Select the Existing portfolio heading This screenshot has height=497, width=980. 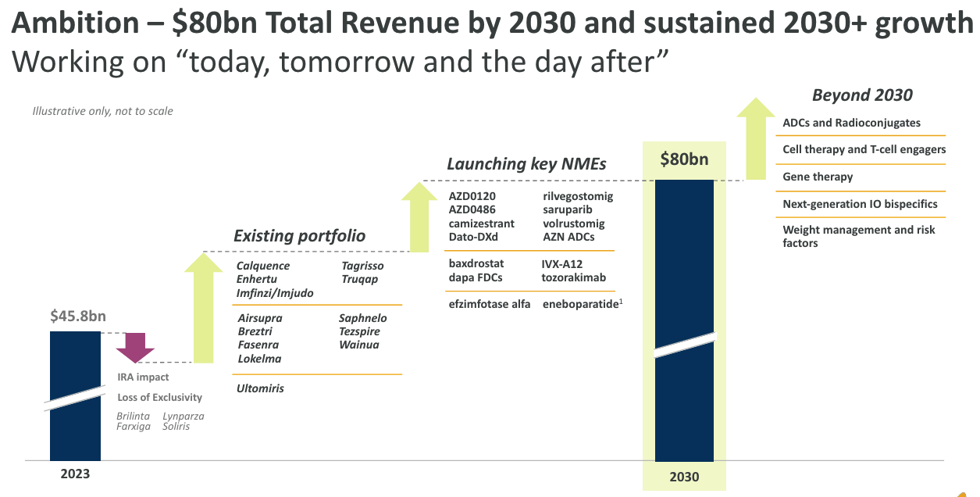click(x=299, y=235)
